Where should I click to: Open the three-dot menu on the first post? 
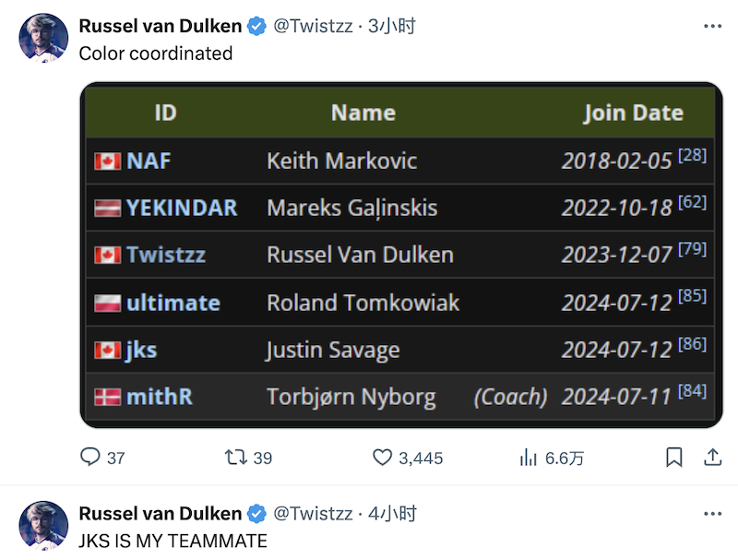(712, 26)
